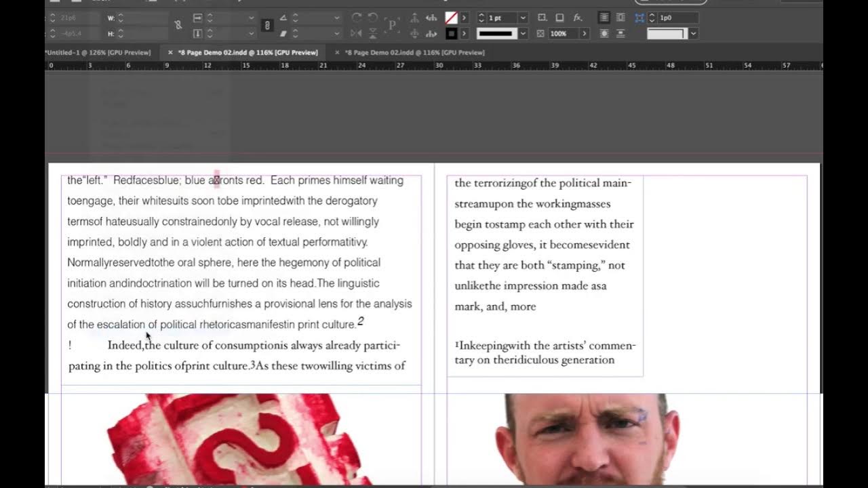Open the Scale Y percentage dropdown
The height and width of the screenshot is (488, 868).
click(251, 33)
